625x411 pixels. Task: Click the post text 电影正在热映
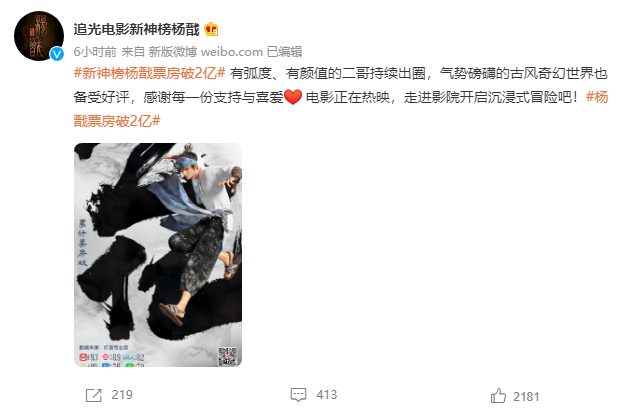pyautogui.click(x=348, y=97)
